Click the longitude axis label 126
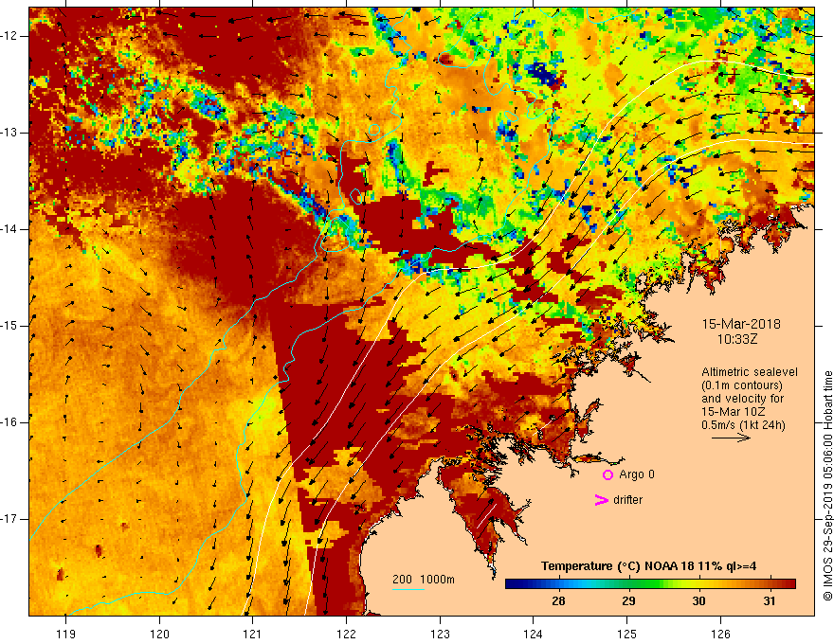Viewport: 834px width, 644px height. (x=720, y=634)
